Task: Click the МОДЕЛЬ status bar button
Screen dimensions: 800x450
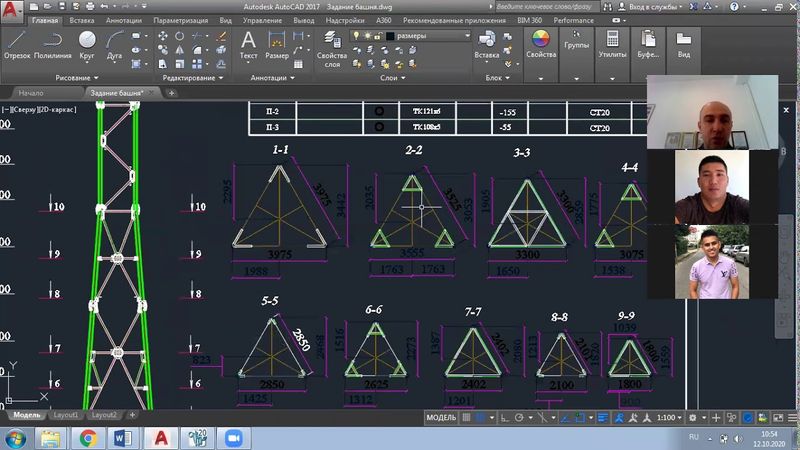Action: pyautogui.click(x=441, y=417)
